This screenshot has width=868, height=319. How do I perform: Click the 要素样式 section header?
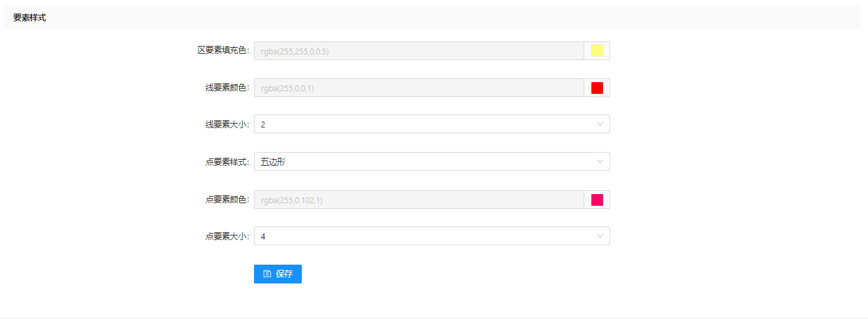click(x=30, y=18)
